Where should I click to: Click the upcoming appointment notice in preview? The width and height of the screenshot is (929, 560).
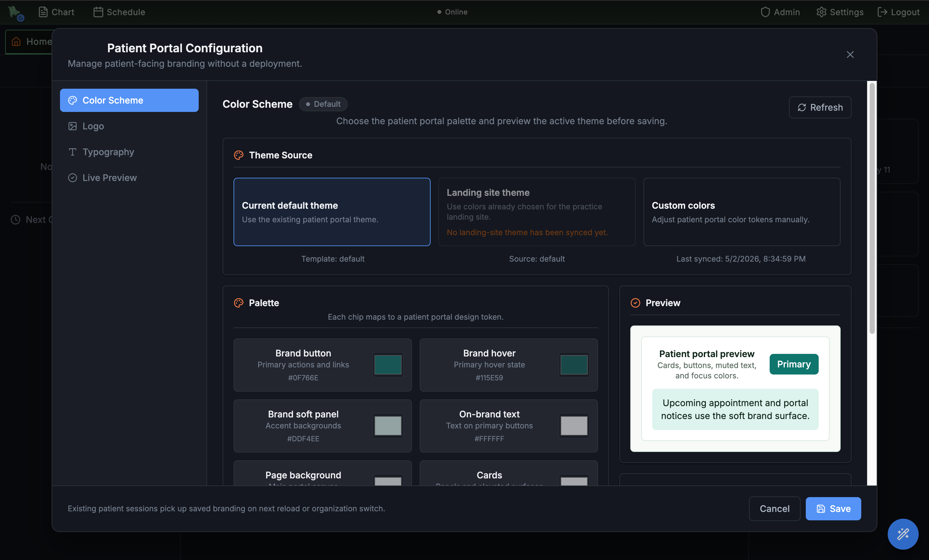735,409
